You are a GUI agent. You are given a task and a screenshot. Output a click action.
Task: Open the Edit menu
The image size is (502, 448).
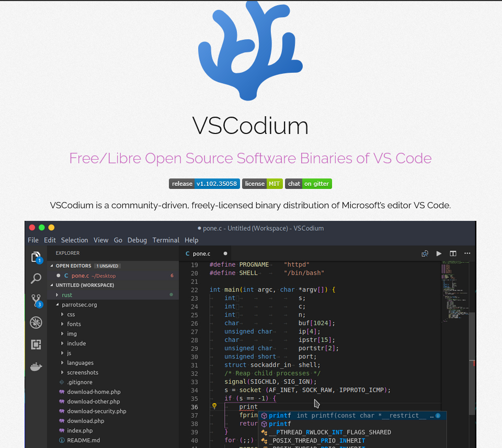click(50, 240)
